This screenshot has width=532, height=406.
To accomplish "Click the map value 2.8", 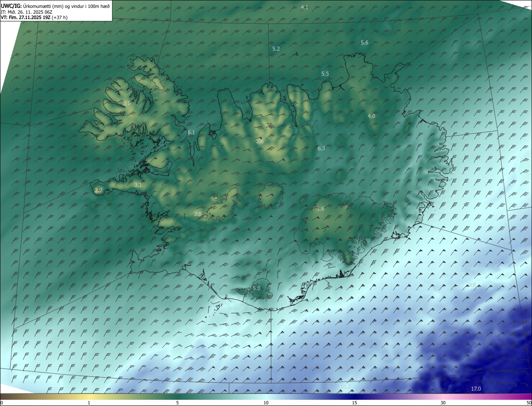I will [198, 214].
